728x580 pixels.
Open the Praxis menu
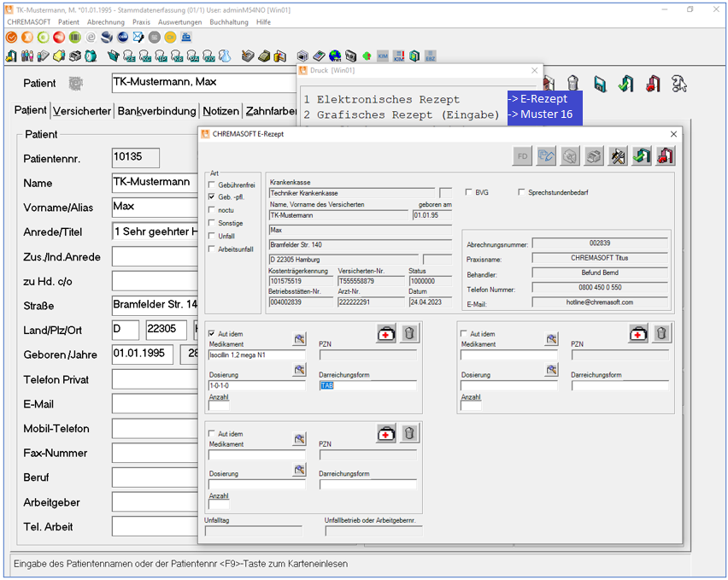pyautogui.click(x=141, y=22)
